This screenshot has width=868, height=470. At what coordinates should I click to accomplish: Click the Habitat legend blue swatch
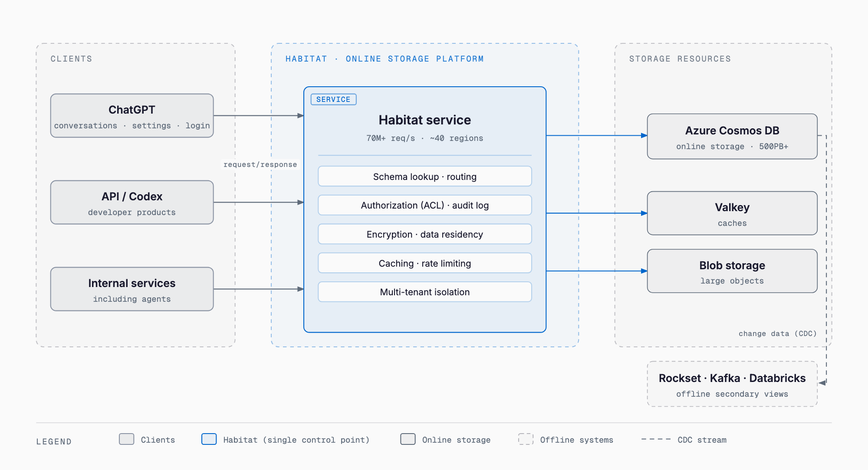coord(209,439)
